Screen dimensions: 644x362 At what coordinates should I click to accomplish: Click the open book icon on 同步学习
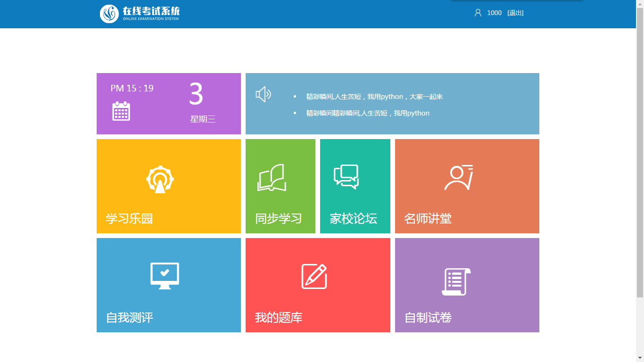coord(272,178)
